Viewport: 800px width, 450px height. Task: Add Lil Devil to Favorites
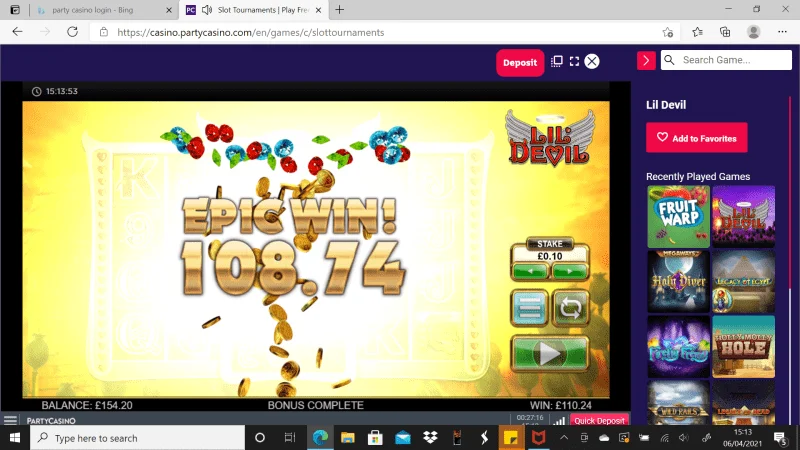[696, 138]
